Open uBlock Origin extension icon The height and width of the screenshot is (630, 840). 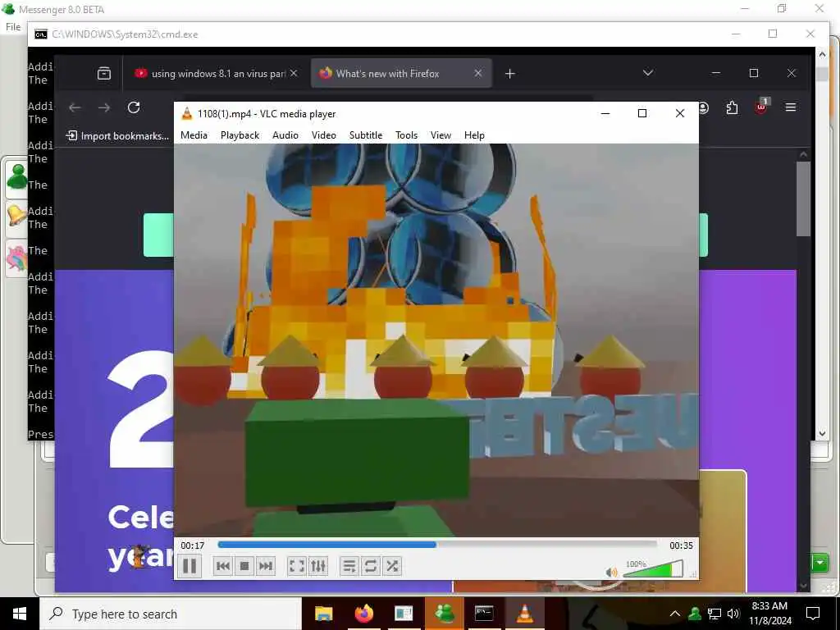[761, 107]
